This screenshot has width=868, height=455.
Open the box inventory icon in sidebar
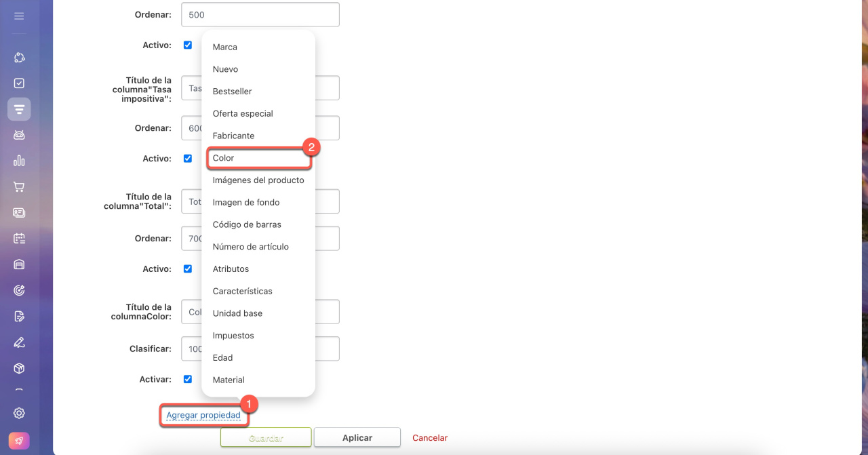(19, 368)
